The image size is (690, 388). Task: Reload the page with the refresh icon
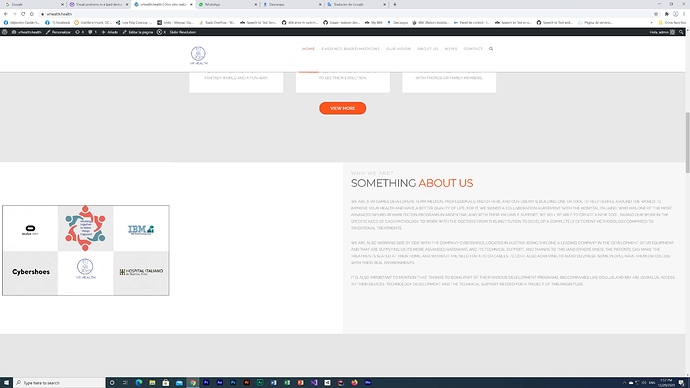tap(23, 14)
